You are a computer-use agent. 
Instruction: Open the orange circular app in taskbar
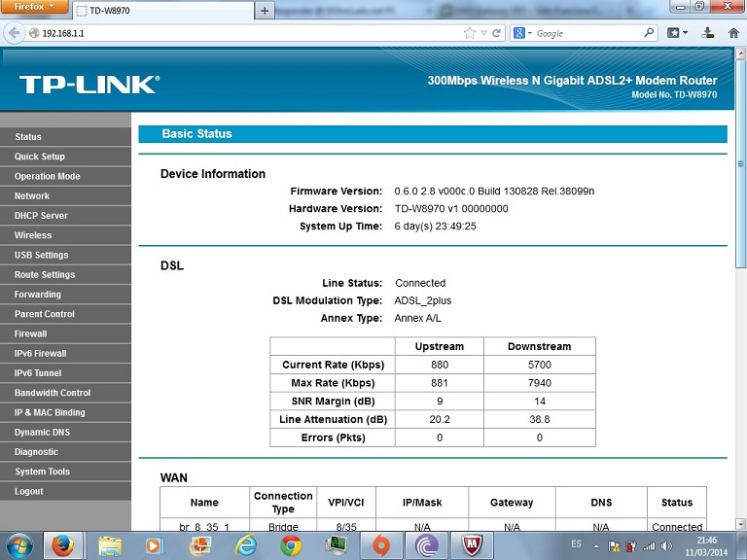click(381, 545)
